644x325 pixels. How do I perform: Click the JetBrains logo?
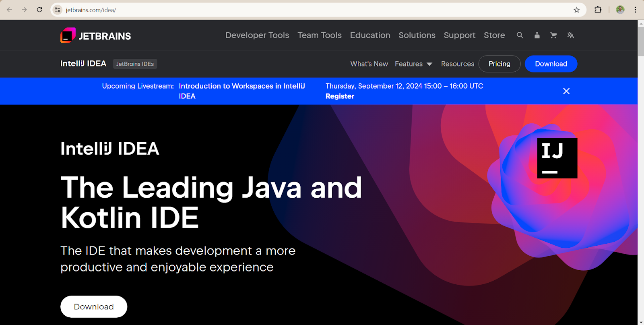pyautogui.click(x=96, y=35)
